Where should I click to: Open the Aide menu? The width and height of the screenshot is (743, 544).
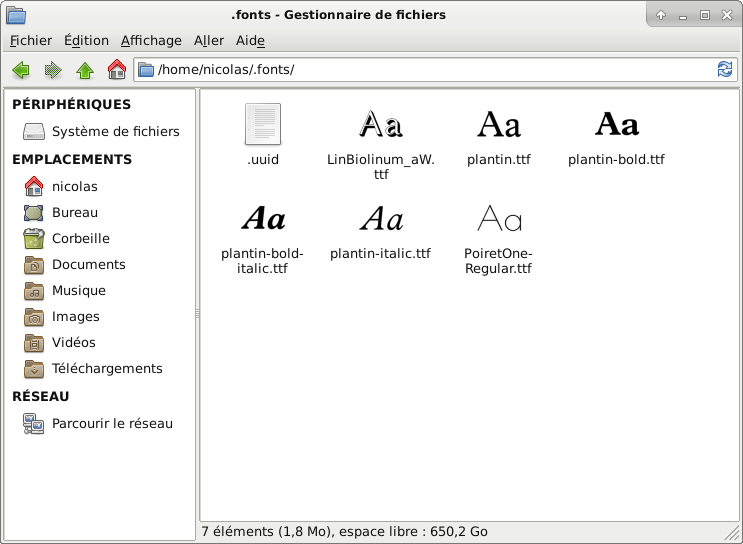(250, 41)
